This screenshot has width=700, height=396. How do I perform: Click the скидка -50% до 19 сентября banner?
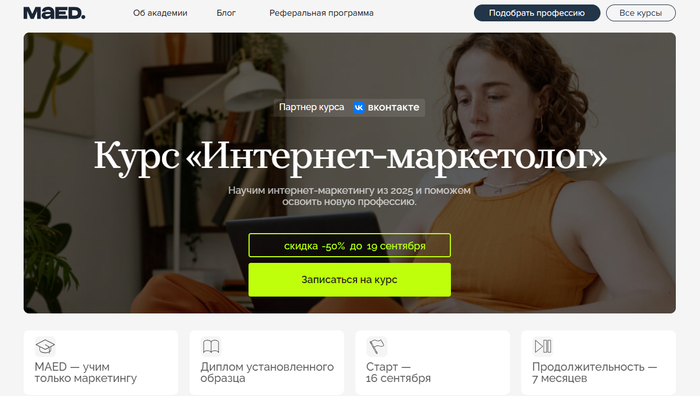350,245
